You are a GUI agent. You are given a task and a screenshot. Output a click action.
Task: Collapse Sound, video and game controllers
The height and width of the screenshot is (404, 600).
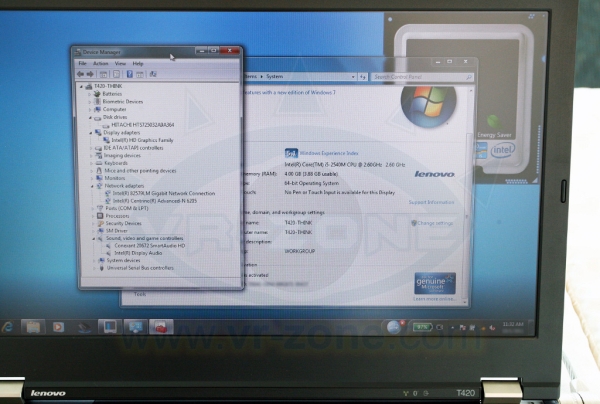94,238
